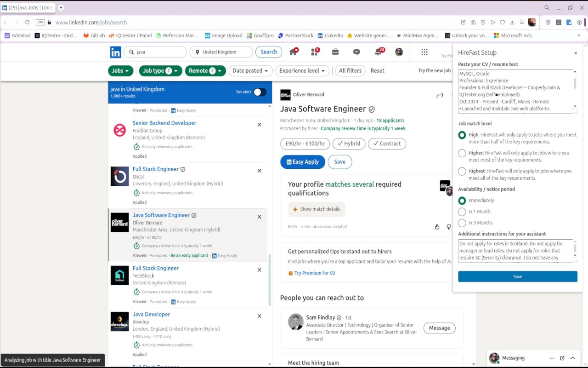The image size is (588, 368).
Task: Open the profile avatar menu in navbar
Action: click(x=399, y=52)
